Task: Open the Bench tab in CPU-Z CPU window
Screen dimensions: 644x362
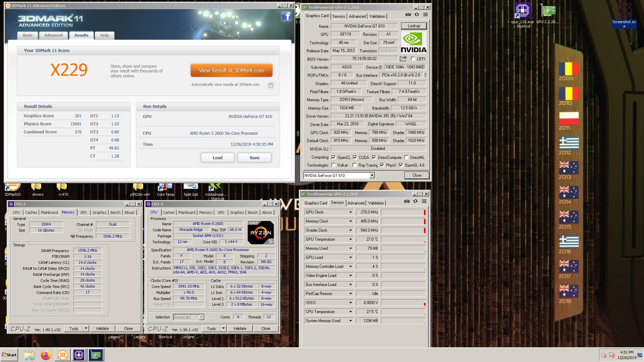Action: click(253, 213)
